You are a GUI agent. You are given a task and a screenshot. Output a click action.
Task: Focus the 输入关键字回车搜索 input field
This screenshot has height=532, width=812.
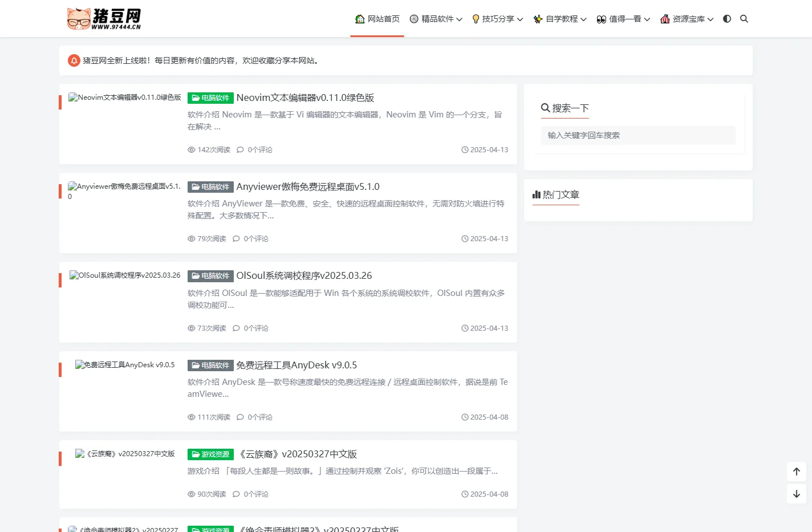coord(638,135)
